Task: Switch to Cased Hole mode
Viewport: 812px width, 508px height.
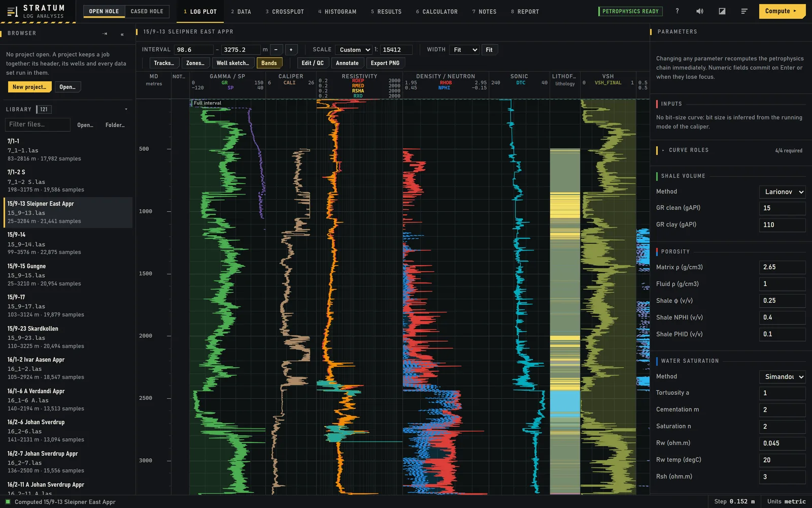Action: pyautogui.click(x=147, y=11)
